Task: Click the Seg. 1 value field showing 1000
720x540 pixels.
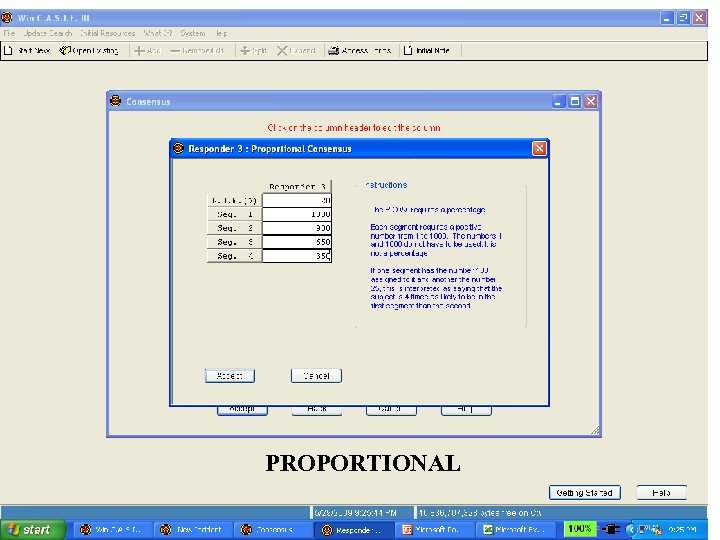Action: point(297,214)
